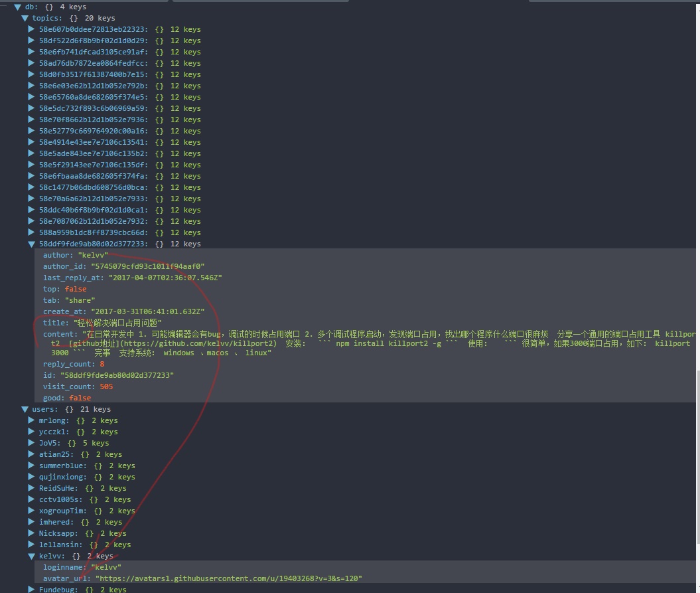The height and width of the screenshot is (593, 700).
Task: Select author_id value "5745079cfd93c1011f94aaf0"
Action: click(x=148, y=266)
